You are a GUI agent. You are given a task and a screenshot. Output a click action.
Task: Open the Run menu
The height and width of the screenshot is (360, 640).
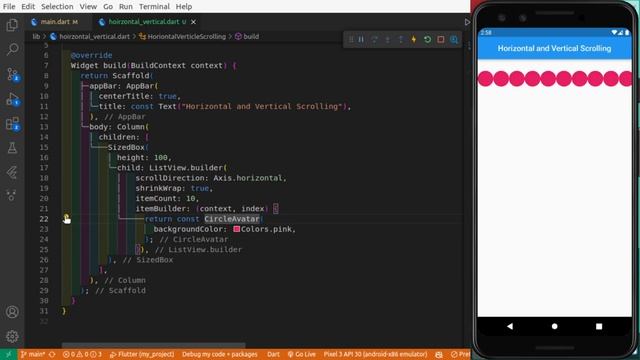click(126, 7)
